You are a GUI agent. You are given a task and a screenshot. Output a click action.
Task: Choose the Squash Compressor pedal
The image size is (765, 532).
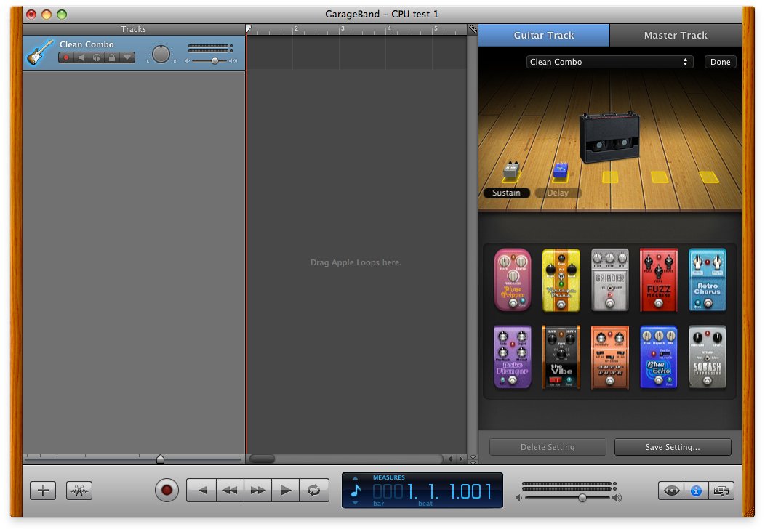(x=708, y=358)
